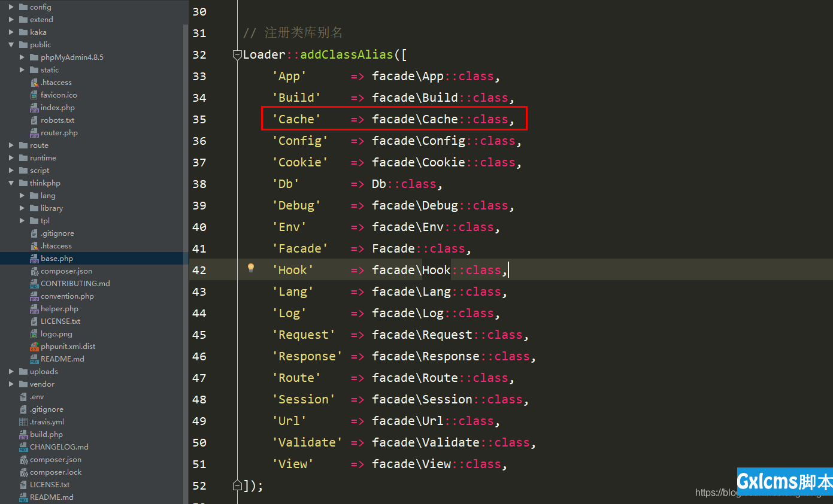
Task: Click the index.php file icon
Action: tap(34, 108)
